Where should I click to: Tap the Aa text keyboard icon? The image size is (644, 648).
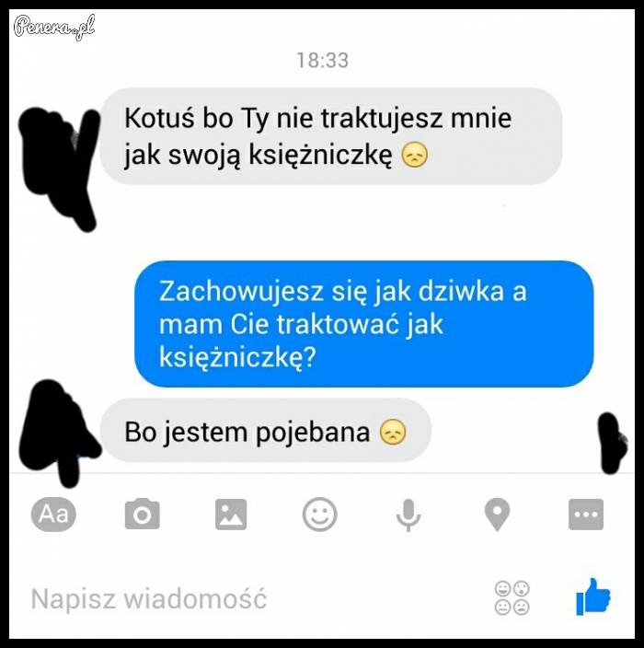[x=53, y=515]
